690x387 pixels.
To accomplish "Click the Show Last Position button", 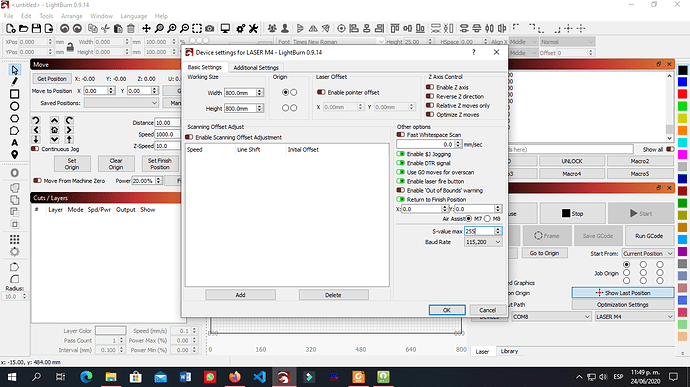I will [x=623, y=293].
